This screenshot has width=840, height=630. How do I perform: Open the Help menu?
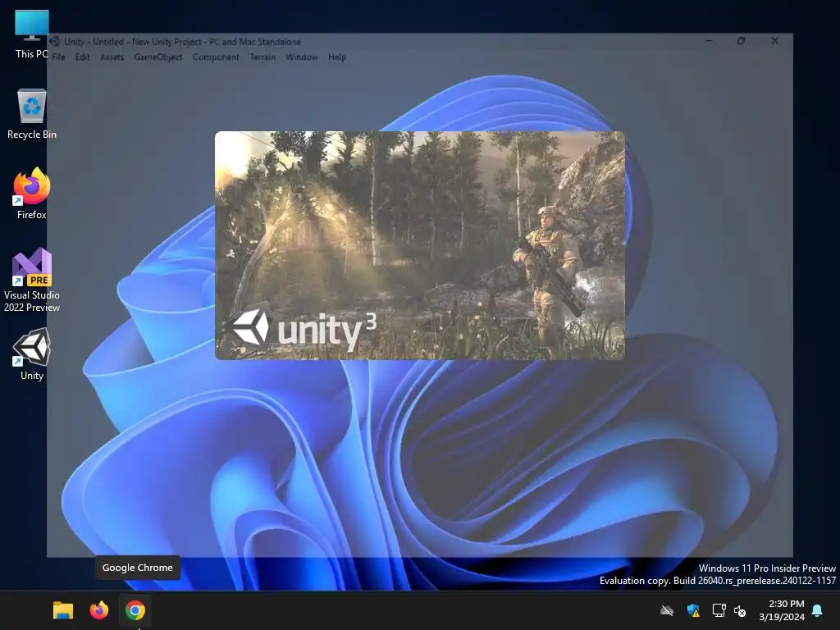tap(337, 57)
